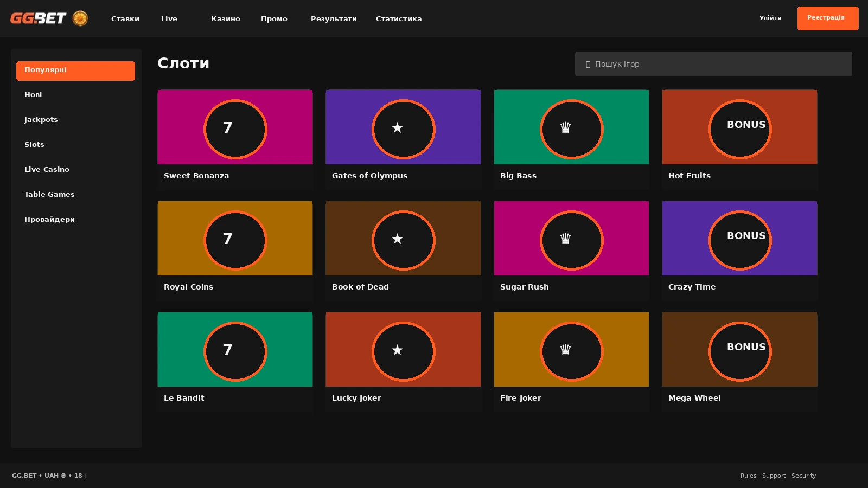The width and height of the screenshot is (868, 488).
Task: Click the Sweet Bonanza title text
Action: point(196,176)
